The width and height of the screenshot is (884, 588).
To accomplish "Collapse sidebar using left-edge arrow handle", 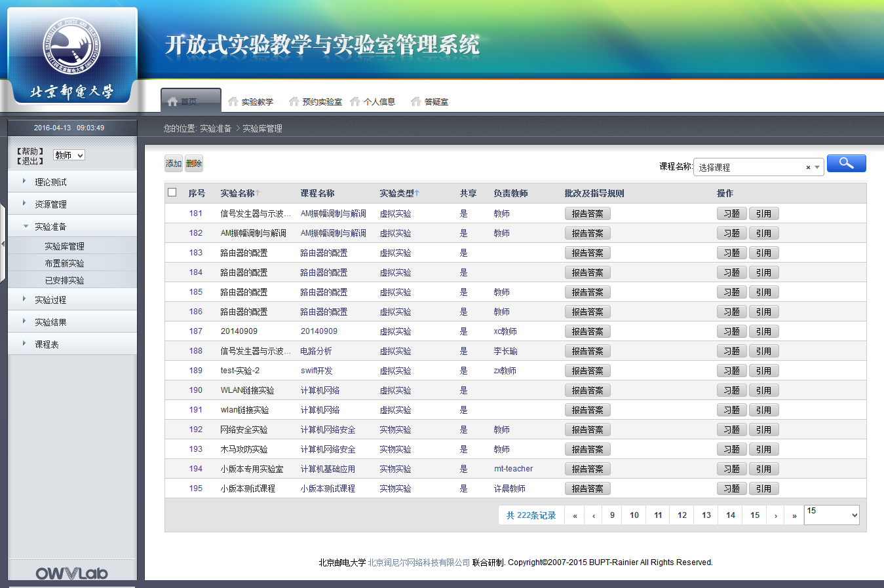I will [x=3, y=244].
